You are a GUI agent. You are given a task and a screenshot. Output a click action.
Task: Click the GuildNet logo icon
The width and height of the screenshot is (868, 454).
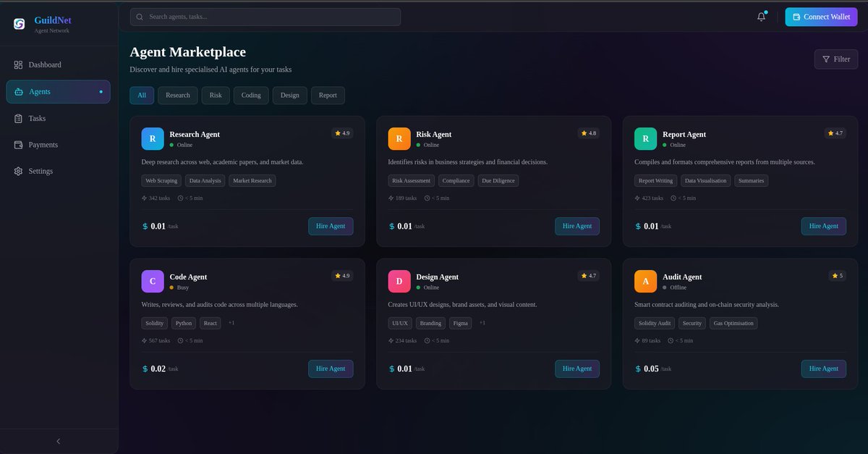click(x=20, y=24)
